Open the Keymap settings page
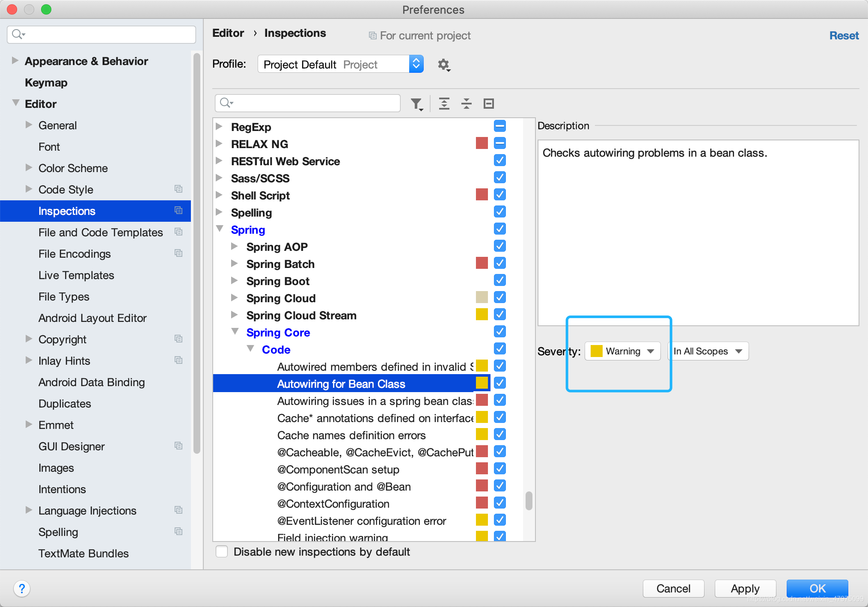The height and width of the screenshot is (607, 868). coord(46,83)
